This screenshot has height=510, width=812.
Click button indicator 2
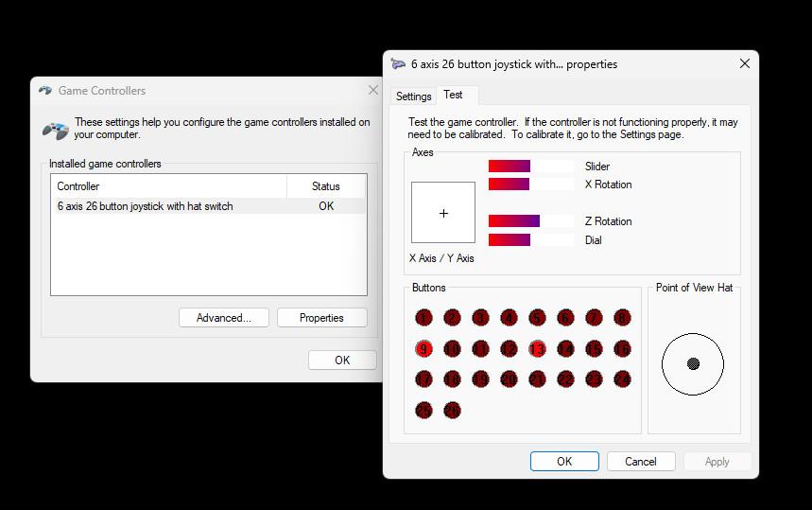coord(452,318)
